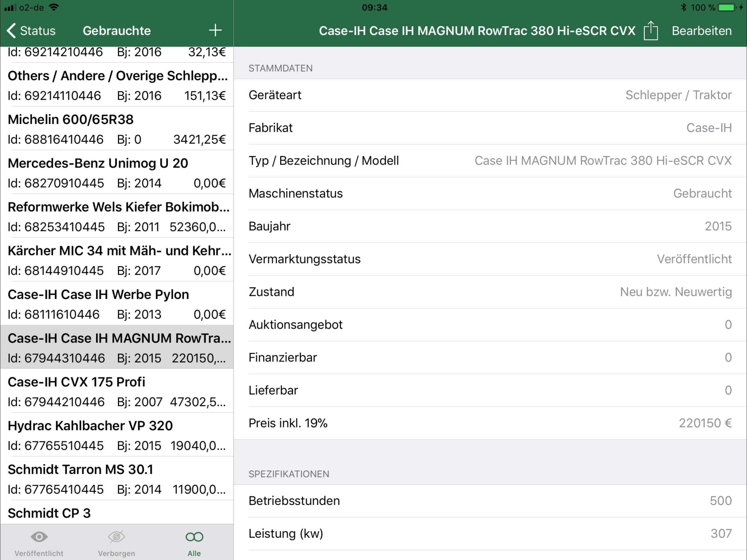Open Reformwerke Wels Kiefer Bokimob entry
Viewport: 747px width, 560px height.
click(117, 216)
